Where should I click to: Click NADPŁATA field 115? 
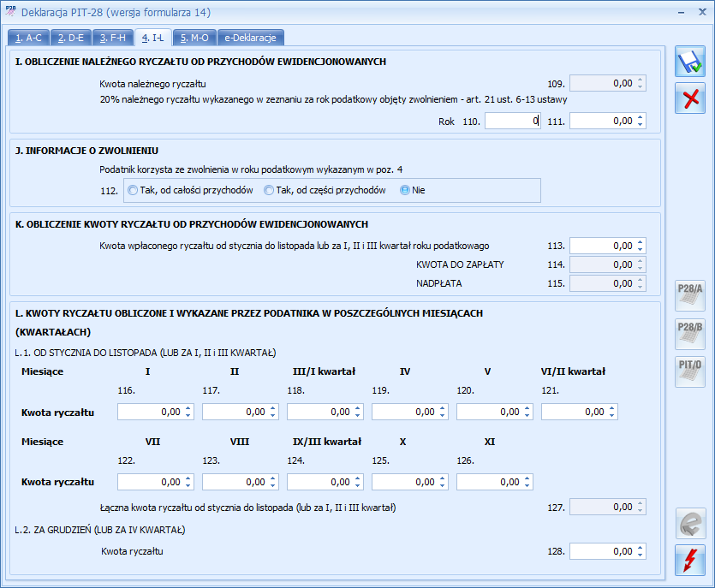608,283
